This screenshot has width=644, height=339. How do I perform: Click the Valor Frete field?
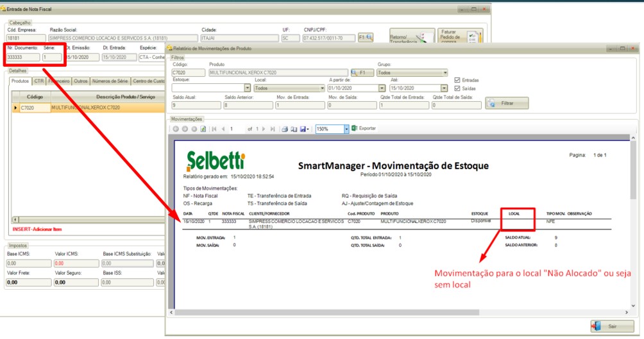tap(29, 283)
